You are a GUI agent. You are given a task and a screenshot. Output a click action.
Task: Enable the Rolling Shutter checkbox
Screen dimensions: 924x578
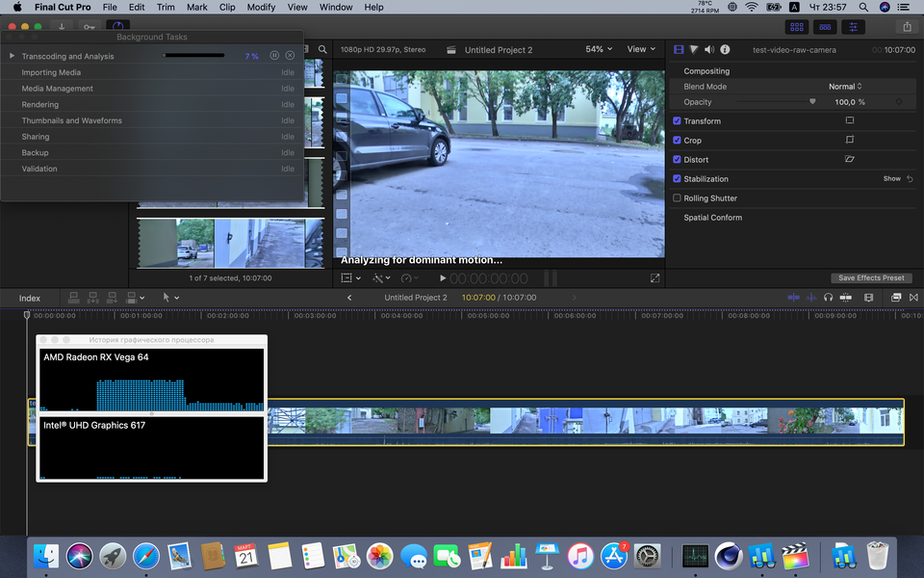pos(678,198)
